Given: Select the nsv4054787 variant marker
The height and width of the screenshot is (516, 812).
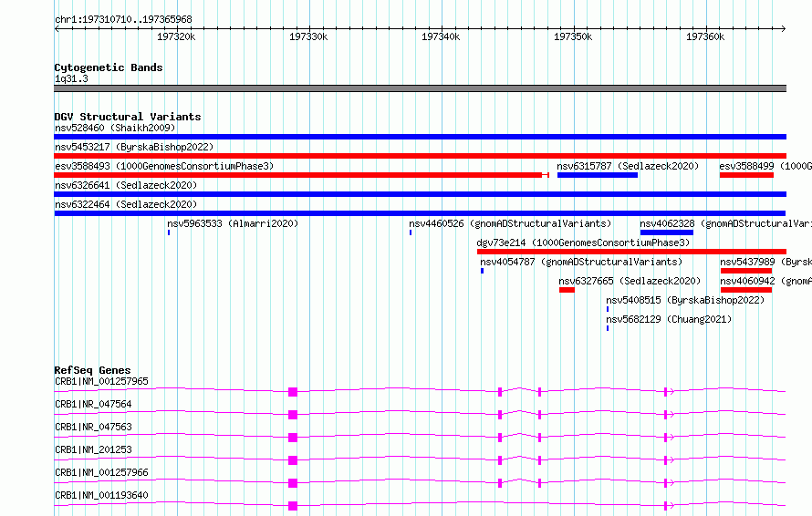Looking at the screenshot, I should (x=482, y=271).
